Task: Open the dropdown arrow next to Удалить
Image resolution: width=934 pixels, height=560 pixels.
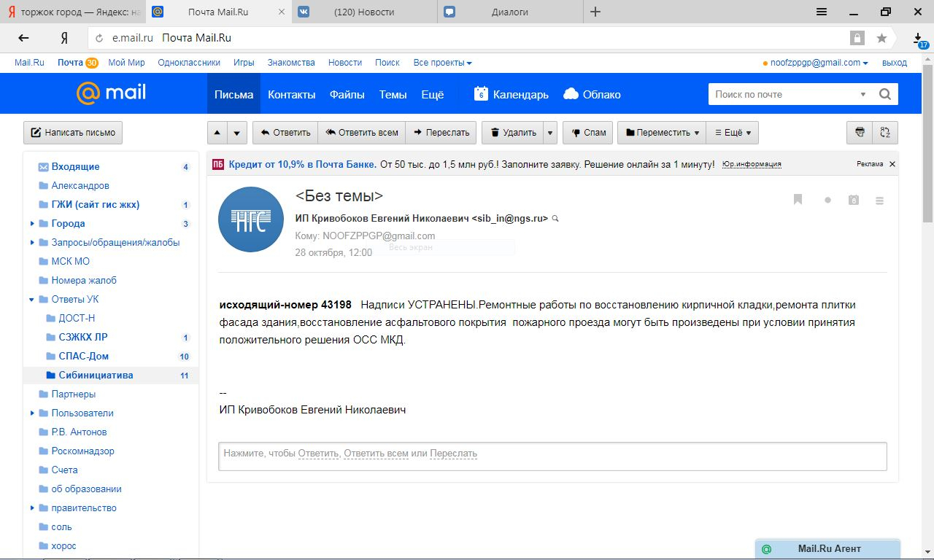Action: pyautogui.click(x=550, y=133)
